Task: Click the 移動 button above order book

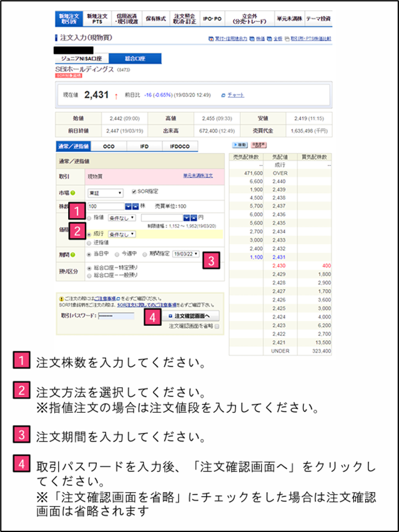Action: point(239,145)
